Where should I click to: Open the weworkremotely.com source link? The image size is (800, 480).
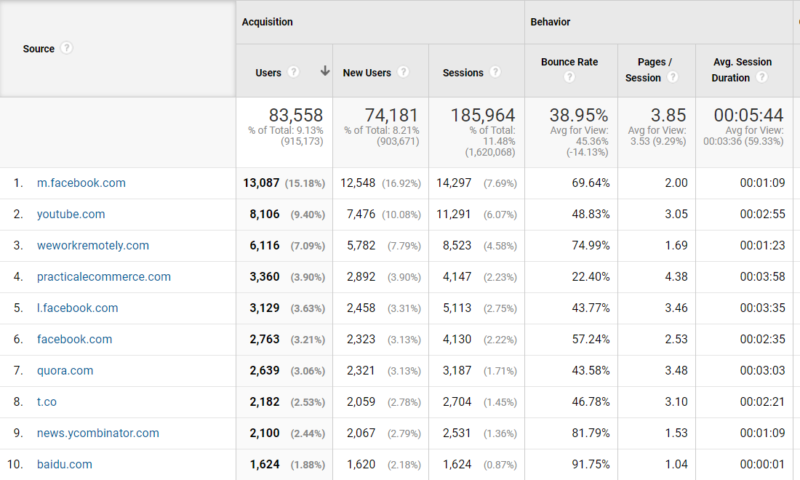(93, 245)
